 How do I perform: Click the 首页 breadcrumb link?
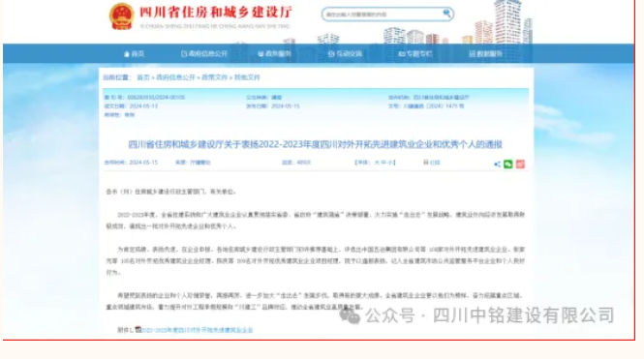143,77
